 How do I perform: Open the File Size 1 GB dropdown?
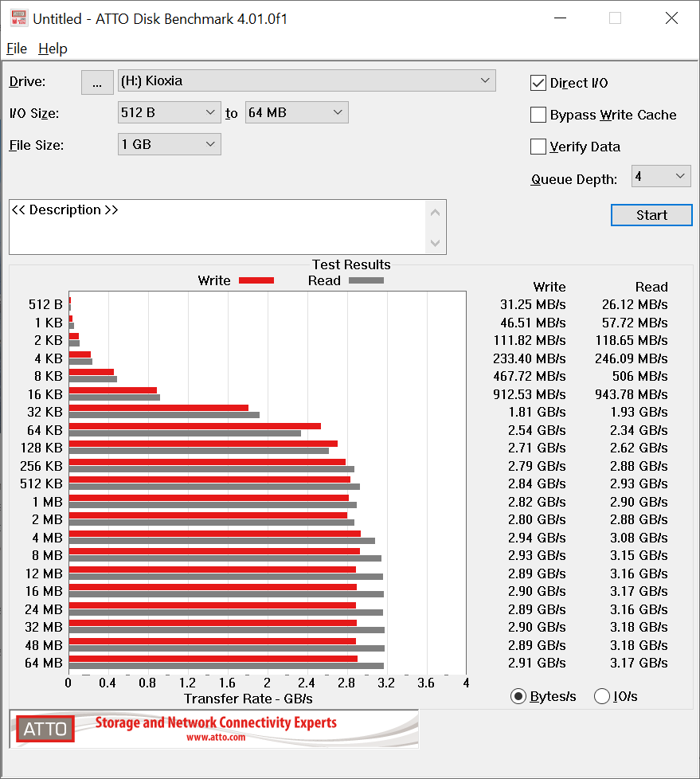click(x=169, y=145)
